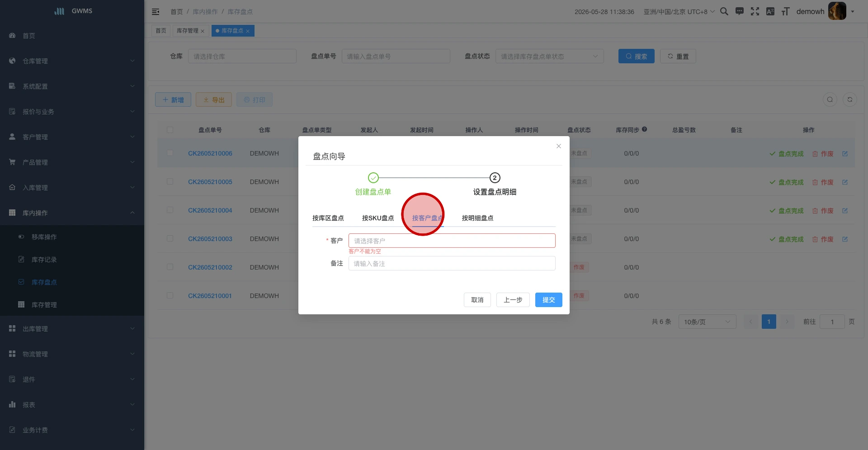
Task: Open the timezone 亚洲/中国/北京 dropdown
Action: tap(679, 12)
